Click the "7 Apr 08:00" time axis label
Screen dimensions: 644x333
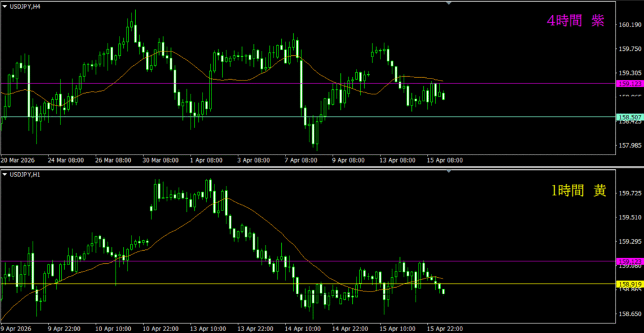[x=301, y=161]
